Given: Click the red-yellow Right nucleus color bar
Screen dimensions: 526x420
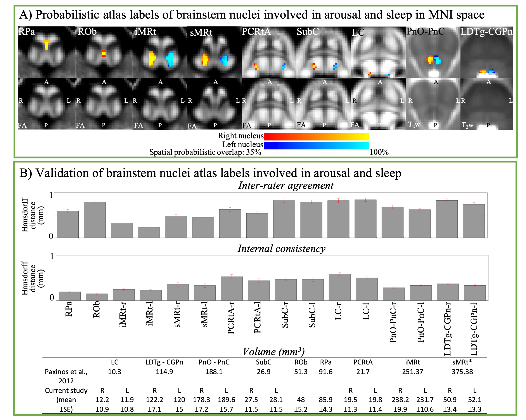Looking at the screenshot, I should tap(316, 137).
